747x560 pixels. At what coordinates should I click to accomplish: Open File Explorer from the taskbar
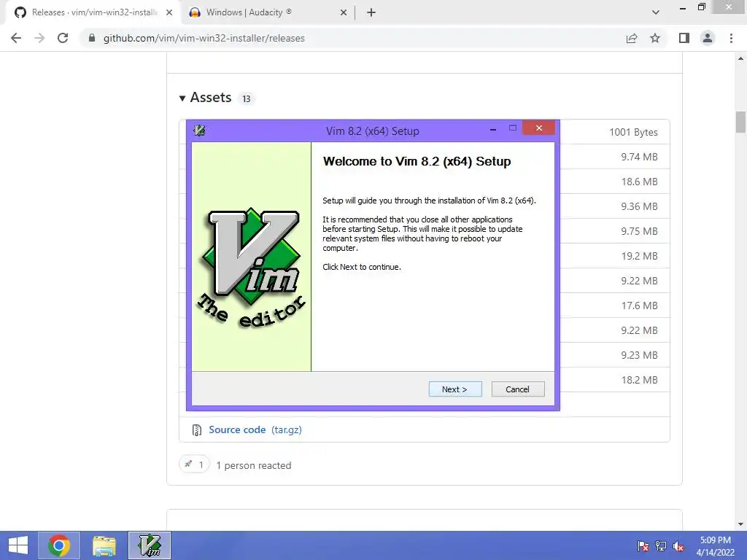[x=104, y=545]
